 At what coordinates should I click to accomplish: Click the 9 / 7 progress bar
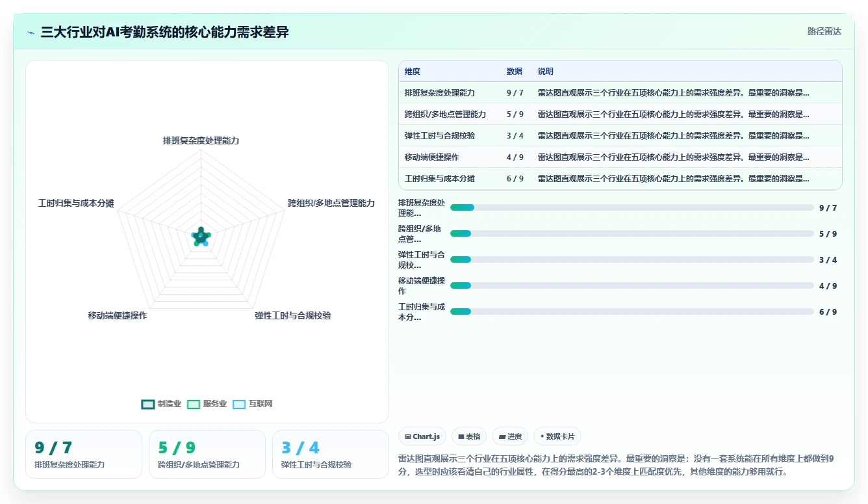632,207
